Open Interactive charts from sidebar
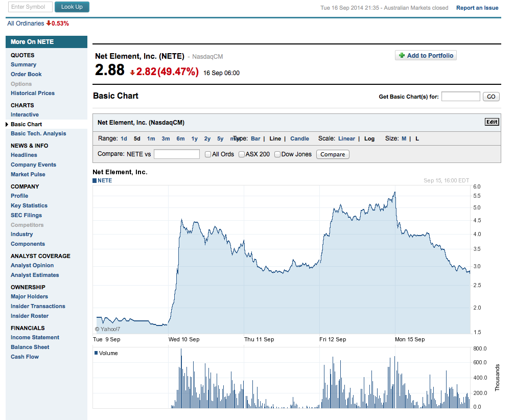 tap(25, 114)
